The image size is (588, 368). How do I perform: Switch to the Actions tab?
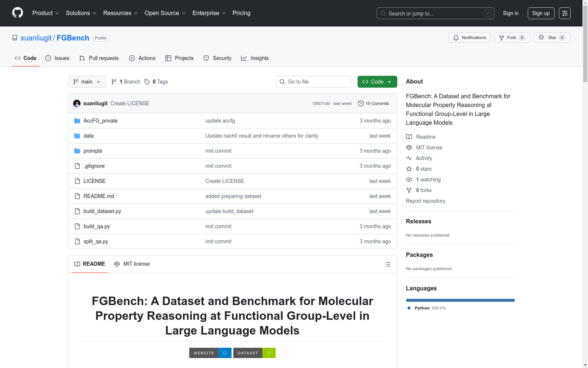click(142, 58)
